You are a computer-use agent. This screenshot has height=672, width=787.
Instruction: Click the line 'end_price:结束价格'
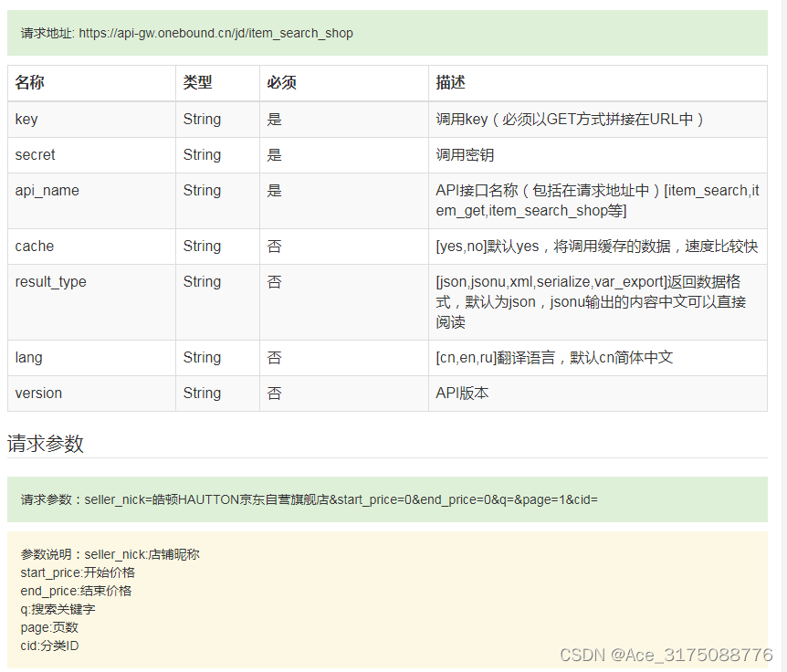click(x=76, y=592)
